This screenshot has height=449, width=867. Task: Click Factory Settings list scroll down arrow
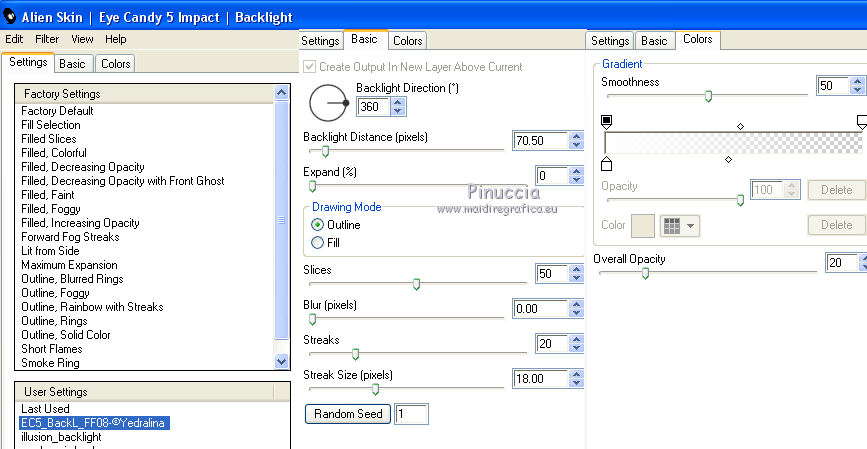281,362
